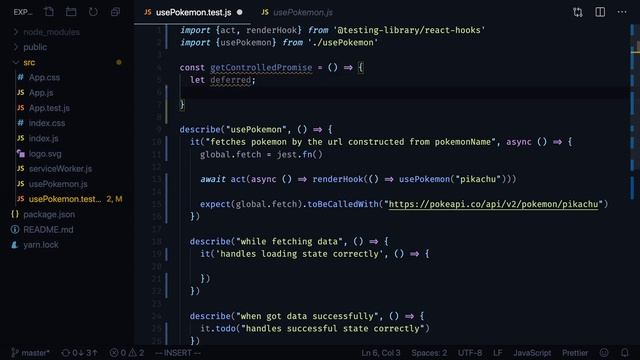
Task: Open yarn.lock in the file tree
Action: coord(40,245)
